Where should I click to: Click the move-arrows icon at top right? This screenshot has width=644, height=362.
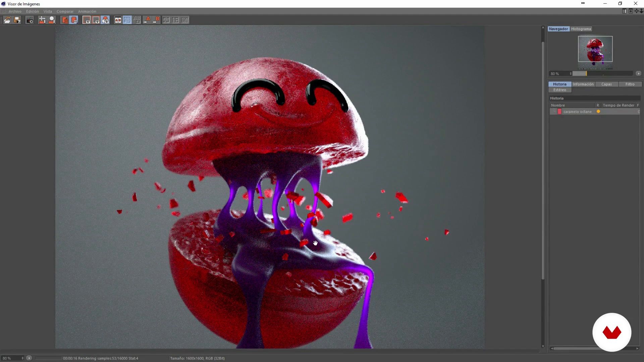tap(637, 11)
